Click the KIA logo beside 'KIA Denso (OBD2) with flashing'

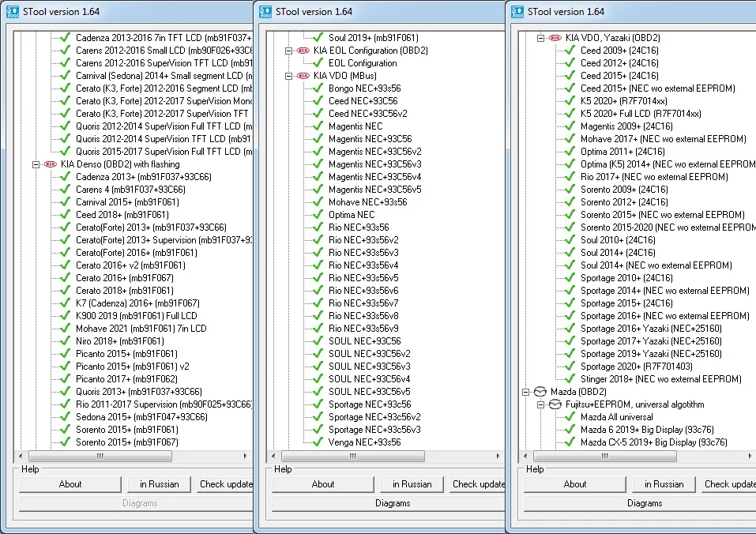(50, 164)
